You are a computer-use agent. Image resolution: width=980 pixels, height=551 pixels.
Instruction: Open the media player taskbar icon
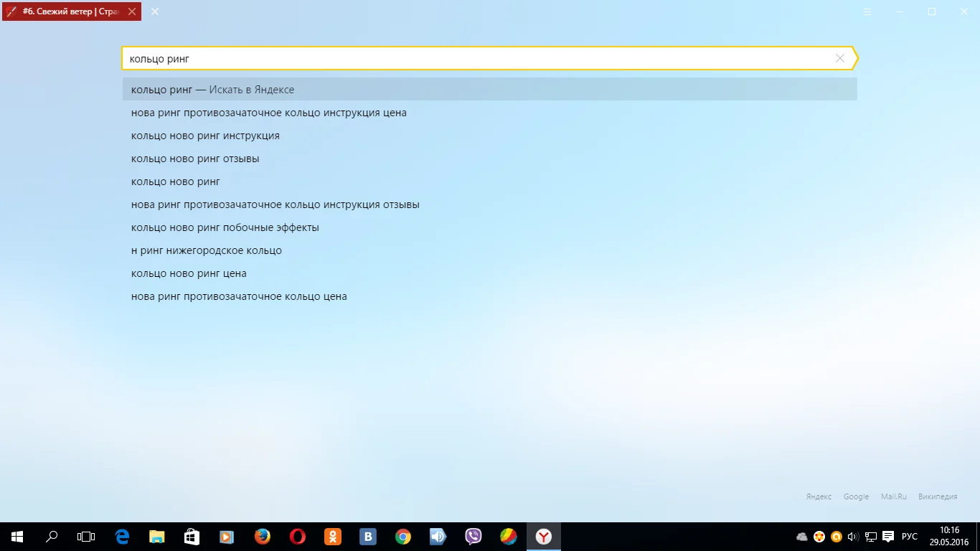[x=227, y=537]
